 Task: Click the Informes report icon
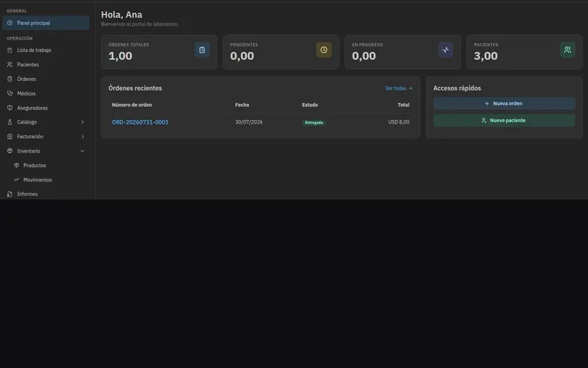pos(10,194)
